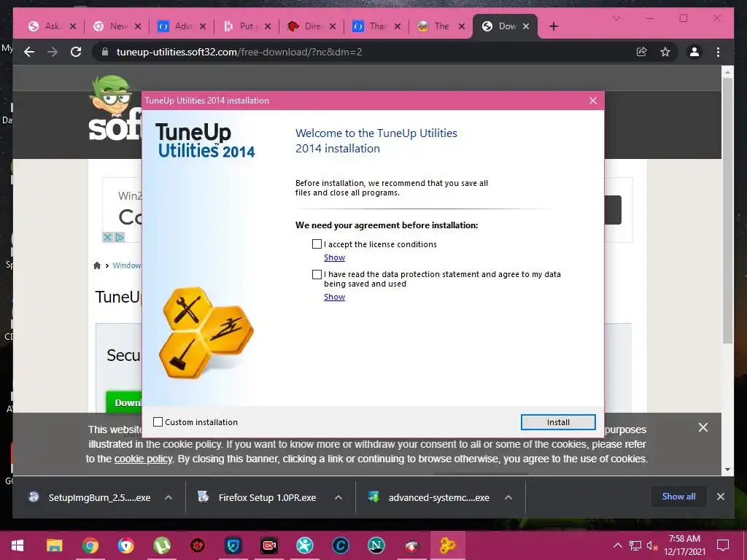Open screen recorder icon on taskbar
This screenshot has width=747, height=560.
pyautogui.click(x=269, y=545)
